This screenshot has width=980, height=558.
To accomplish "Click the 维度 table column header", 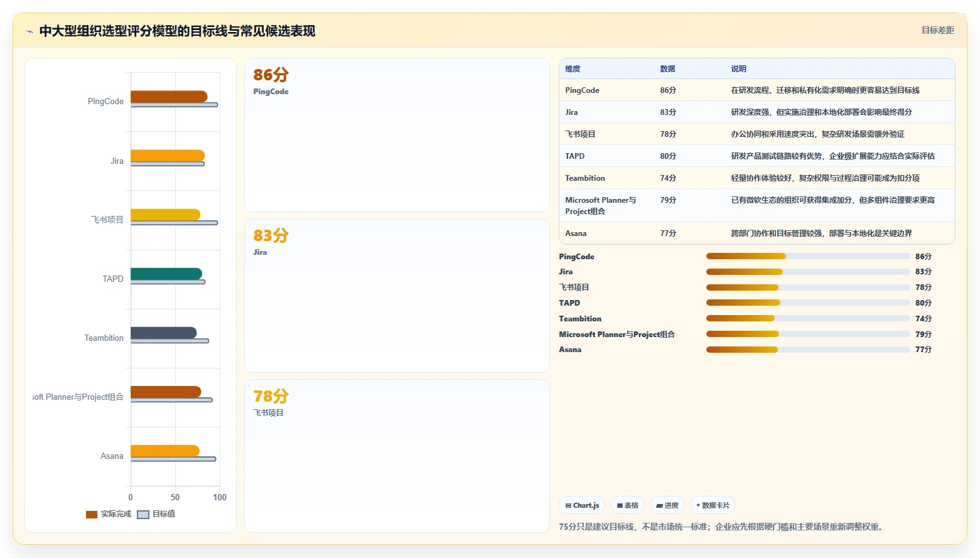I will click(573, 69).
